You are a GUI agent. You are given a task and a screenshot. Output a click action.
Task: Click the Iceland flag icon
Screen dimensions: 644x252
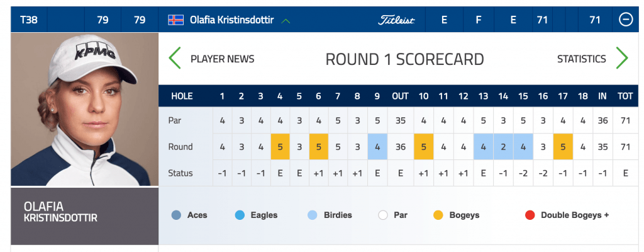(176, 20)
